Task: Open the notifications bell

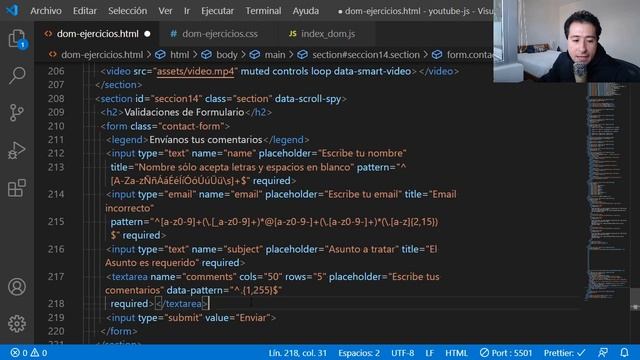Action: 624,353
